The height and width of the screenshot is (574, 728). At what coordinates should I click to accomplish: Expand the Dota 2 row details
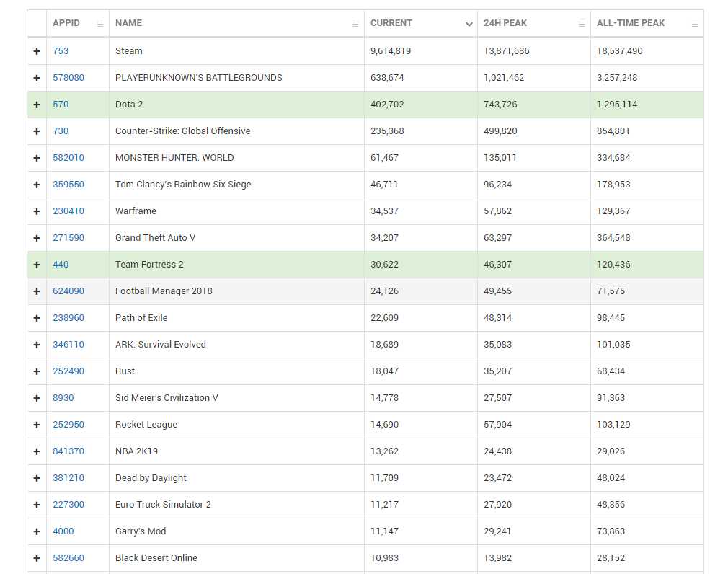(x=37, y=105)
